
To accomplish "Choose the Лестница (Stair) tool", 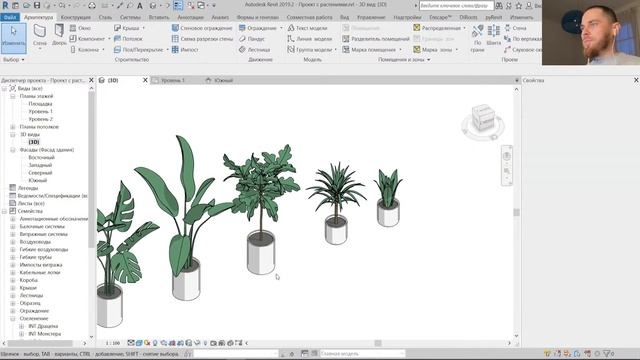I will click(x=254, y=49).
